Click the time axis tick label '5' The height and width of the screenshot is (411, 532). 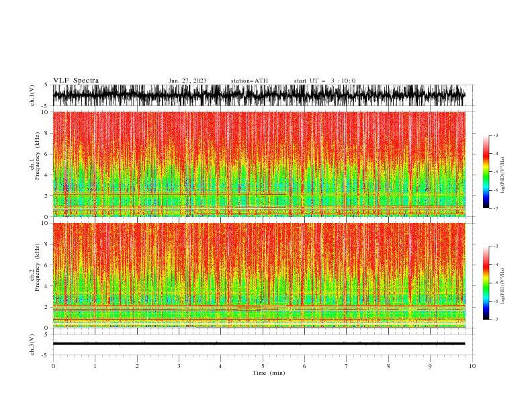[263, 366]
